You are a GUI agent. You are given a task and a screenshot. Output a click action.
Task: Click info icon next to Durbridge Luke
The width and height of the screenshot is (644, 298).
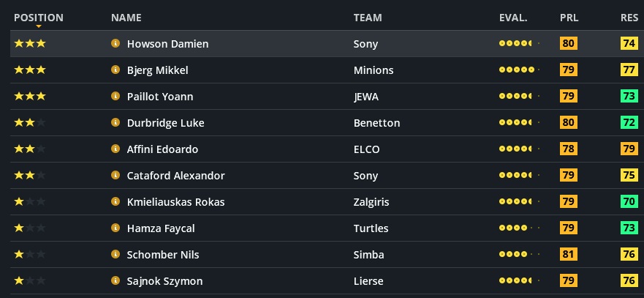click(115, 123)
